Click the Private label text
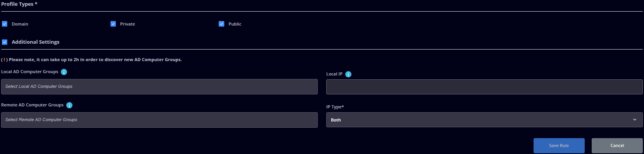 click(x=127, y=24)
